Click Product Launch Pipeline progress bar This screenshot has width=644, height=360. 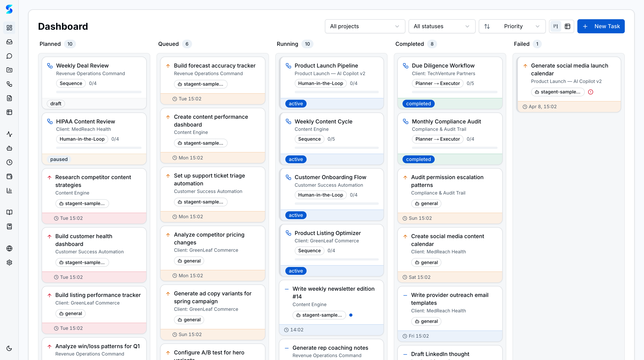tap(337, 92)
